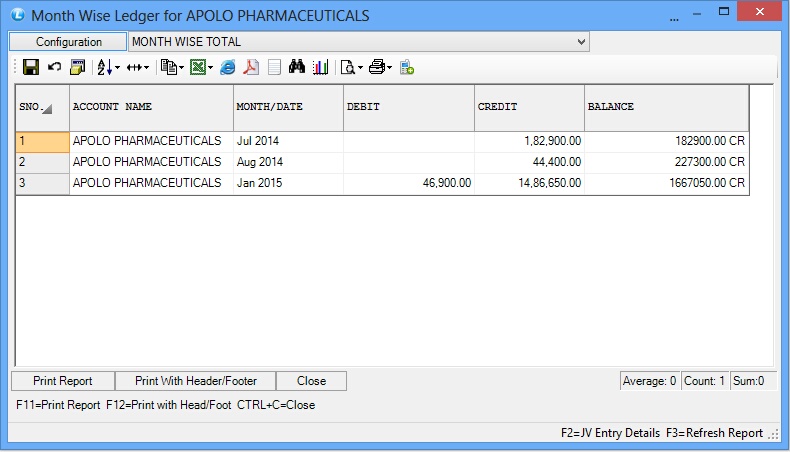Click the Sum:0 status box
The width and height of the screenshot is (790, 452).
pos(753,381)
